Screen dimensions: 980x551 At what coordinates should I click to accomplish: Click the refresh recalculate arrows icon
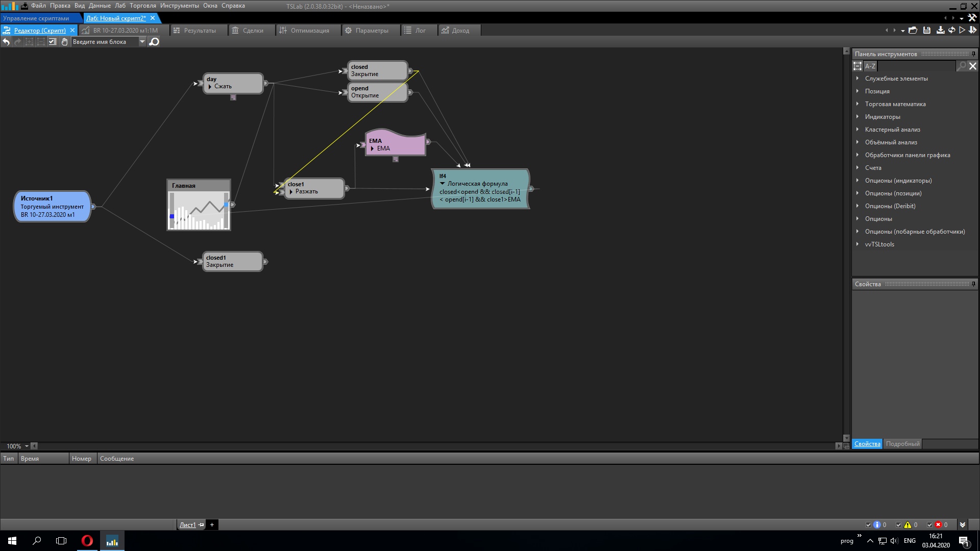(x=952, y=31)
